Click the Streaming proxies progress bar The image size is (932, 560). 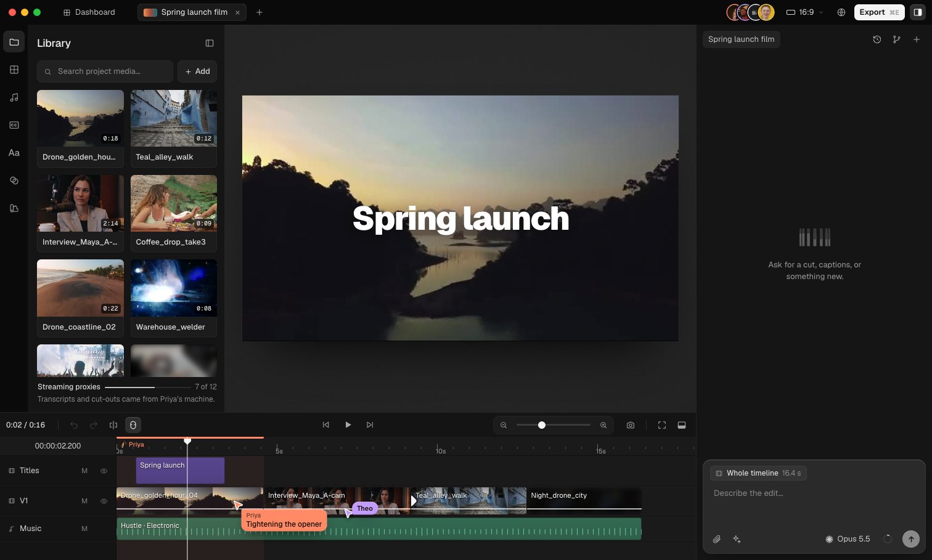(148, 387)
